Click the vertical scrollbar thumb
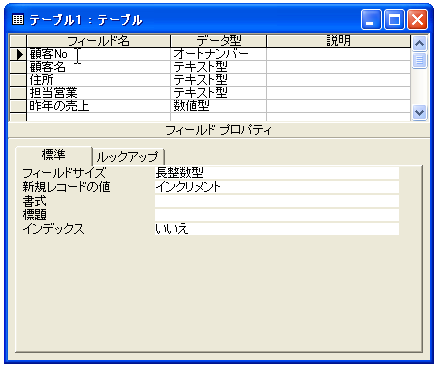 point(419,60)
